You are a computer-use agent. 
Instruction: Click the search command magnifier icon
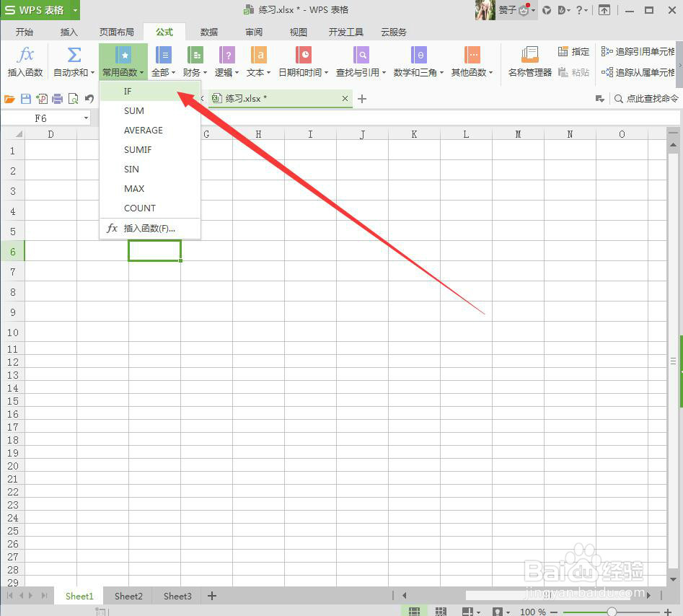click(618, 99)
